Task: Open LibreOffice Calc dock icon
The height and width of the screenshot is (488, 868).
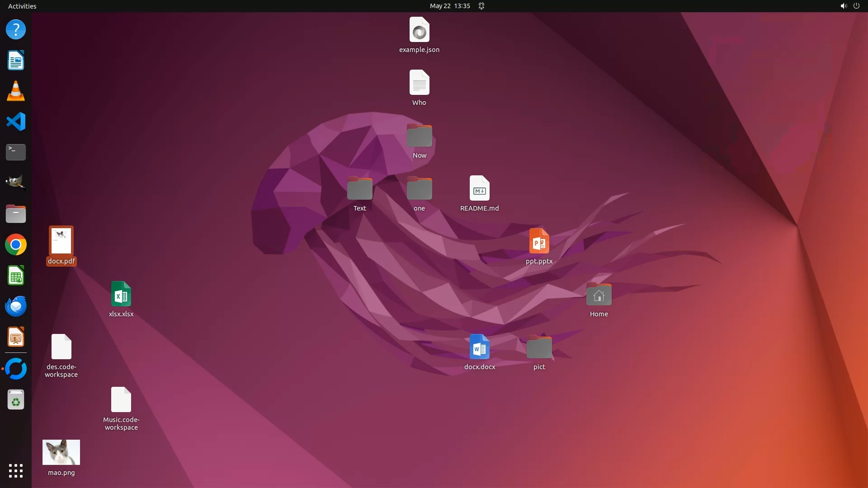Action: (x=16, y=276)
